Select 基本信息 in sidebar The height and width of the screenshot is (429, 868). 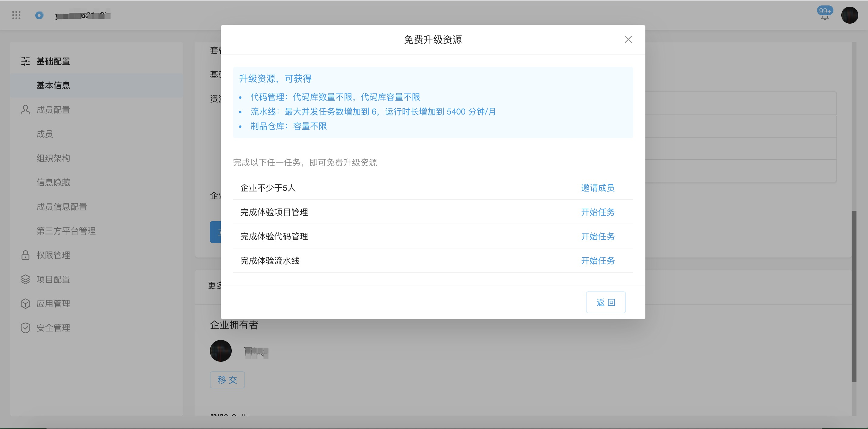point(97,85)
